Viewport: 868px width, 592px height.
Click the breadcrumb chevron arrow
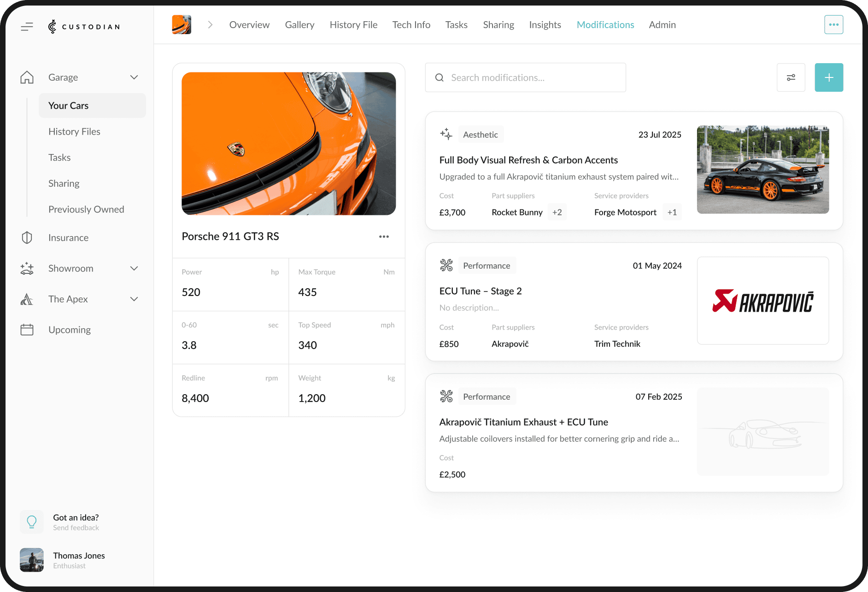click(x=210, y=25)
